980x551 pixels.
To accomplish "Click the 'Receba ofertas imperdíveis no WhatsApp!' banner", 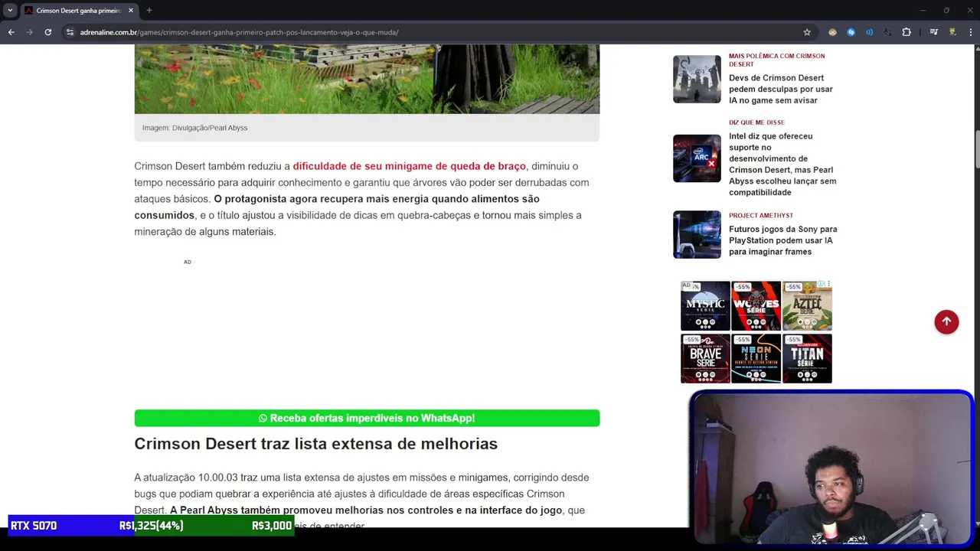I will point(367,418).
